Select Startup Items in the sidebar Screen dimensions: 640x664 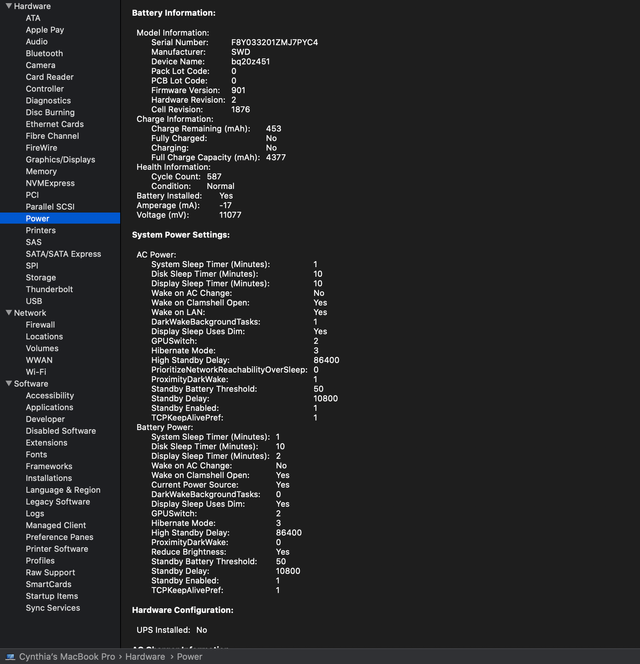pos(52,596)
